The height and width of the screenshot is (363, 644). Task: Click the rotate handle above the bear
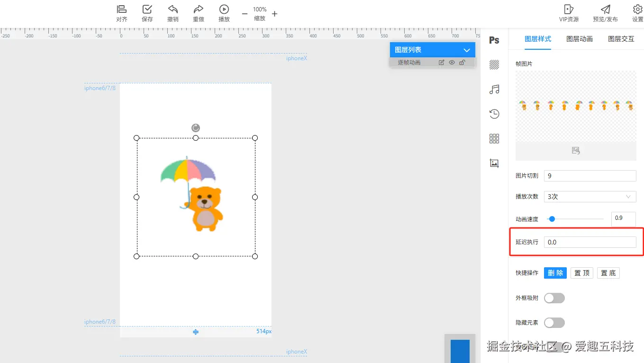point(196,128)
